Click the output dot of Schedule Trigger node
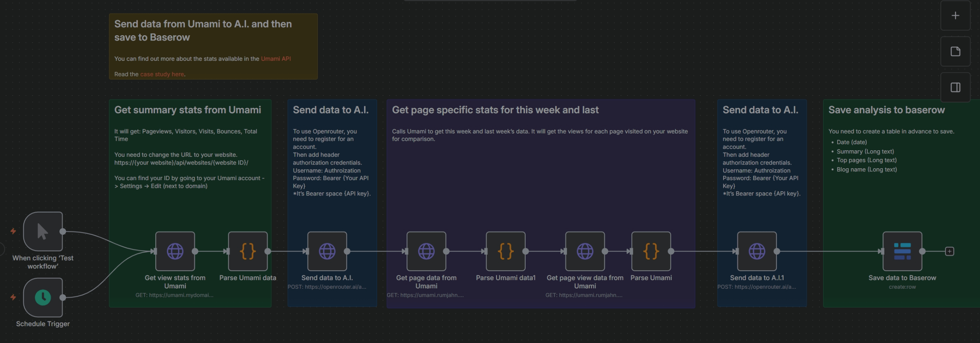Screen dimensions: 980x343 pyautogui.click(x=63, y=297)
